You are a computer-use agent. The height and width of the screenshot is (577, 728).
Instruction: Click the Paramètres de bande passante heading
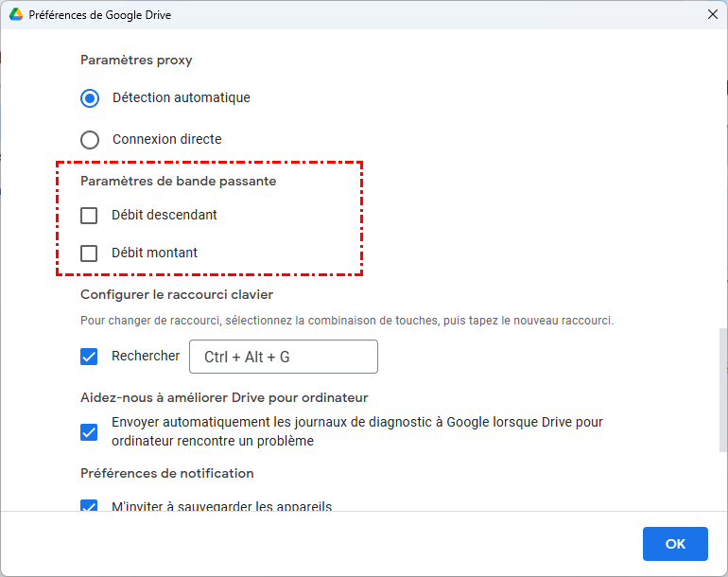178,181
